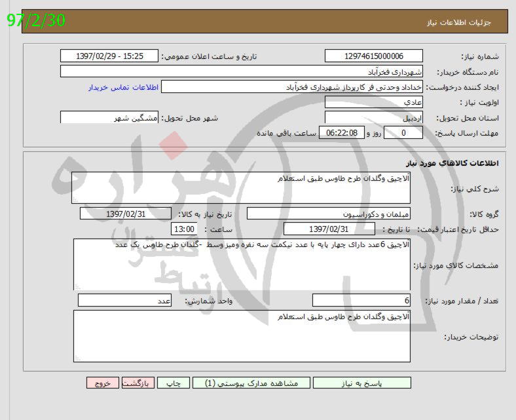Image resolution: width=516 pixels, height=420 pixels.
Task: Focus the شرح کلی نیاز text area
Action: [241, 188]
